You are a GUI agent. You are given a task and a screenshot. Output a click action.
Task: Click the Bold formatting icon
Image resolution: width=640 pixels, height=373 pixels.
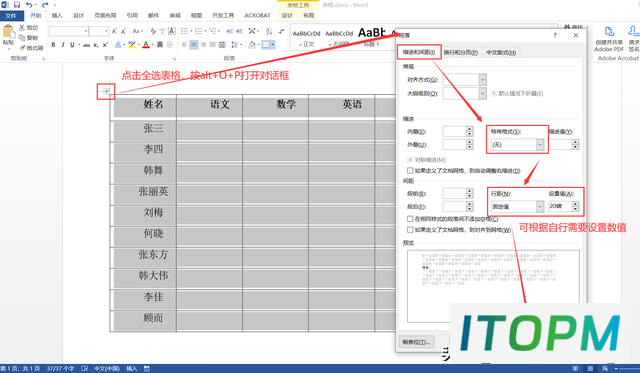click(x=53, y=45)
